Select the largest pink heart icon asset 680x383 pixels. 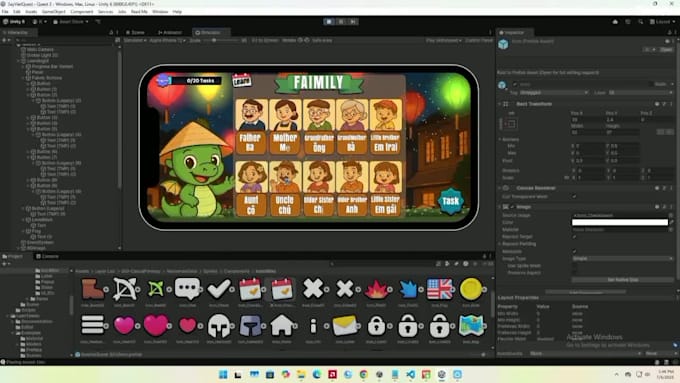[156, 325]
